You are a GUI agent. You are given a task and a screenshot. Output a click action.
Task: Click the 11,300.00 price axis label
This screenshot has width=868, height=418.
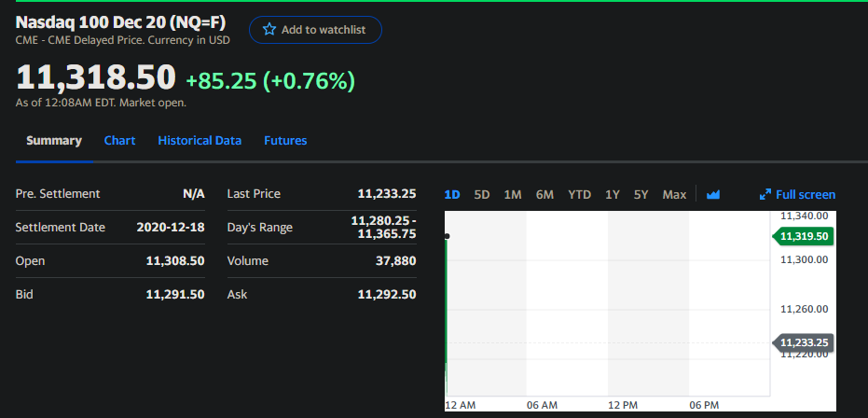[x=805, y=259]
